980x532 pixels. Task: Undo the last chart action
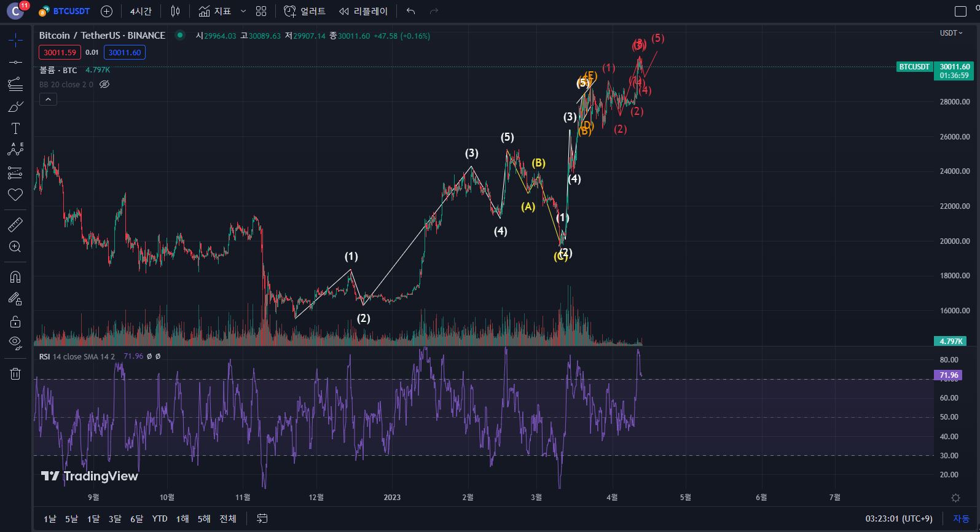pyautogui.click(x=411, y=11)
